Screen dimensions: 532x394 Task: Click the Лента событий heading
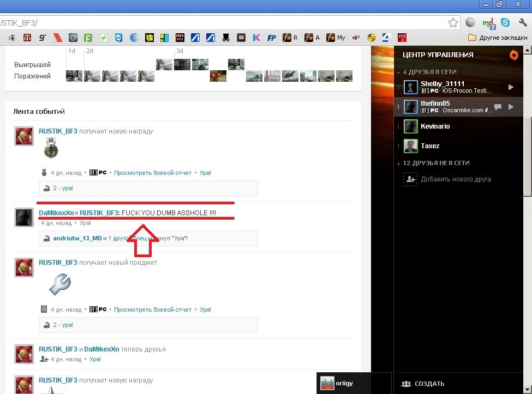pyautogui.click(x=39, y=112)
